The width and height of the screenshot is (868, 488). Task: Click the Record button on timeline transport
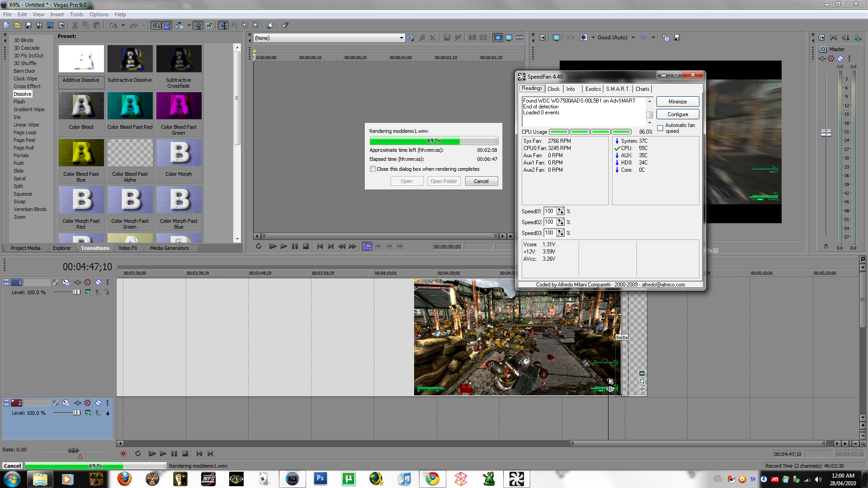(123, 454)
